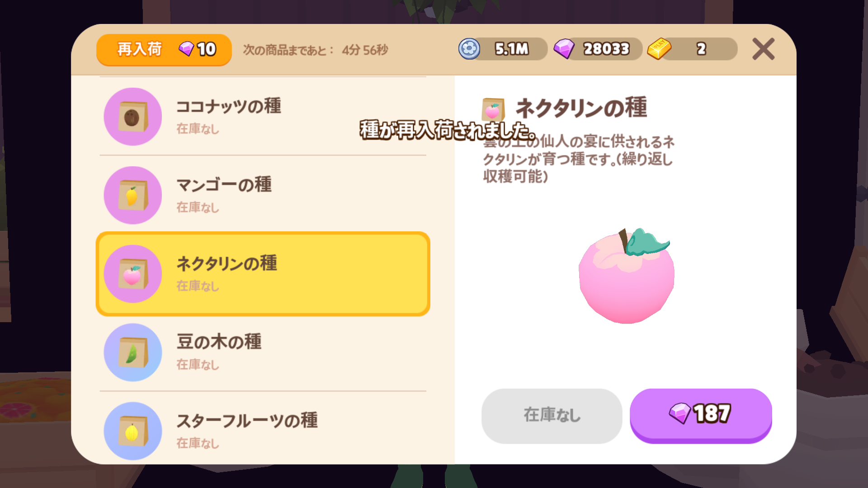Select マンゴーの種 list entry

click(x=263, y=195)
